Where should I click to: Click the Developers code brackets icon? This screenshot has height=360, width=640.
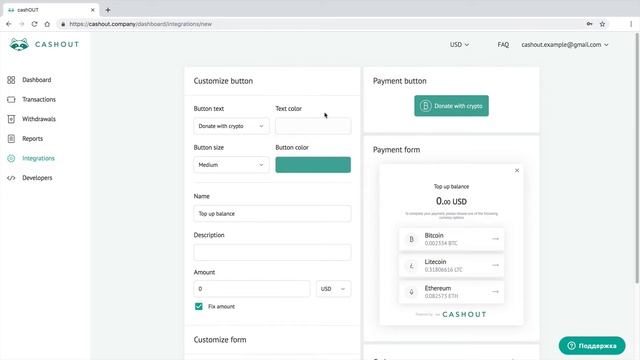click(x=11, y=178)
